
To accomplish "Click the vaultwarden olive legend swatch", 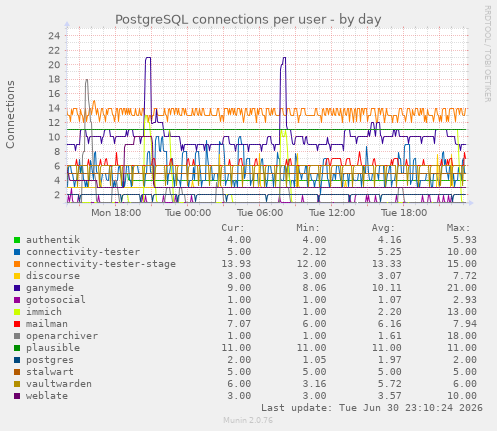I will [x=17, y=384].
